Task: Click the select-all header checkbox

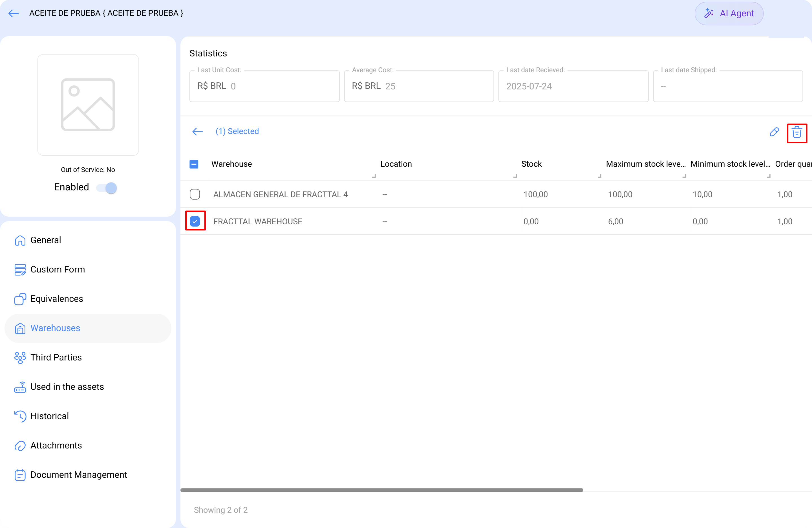Action: [x=194, y=164]
